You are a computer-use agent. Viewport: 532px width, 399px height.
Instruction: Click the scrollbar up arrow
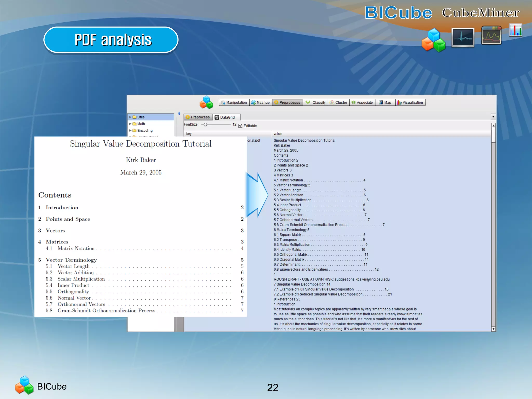pyautogui.click(x=494, y=126)
